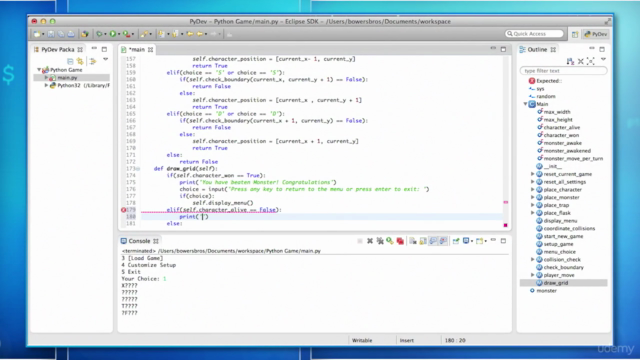Viewport: 640px width, 360px height.
Task: Click the Debug bug icon in toolbar
Action: (x=99, y=34)
